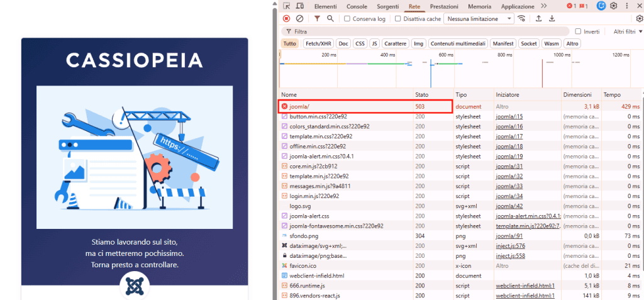Viewport: 644px width, 300px height.
Task: Open network search (magnifier icon)
Action: pyautogui.click(x=330, y=18)
